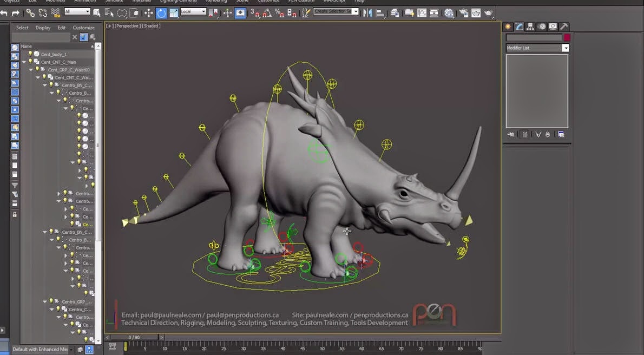Switch to the Utilities command panel tab

(564, 27)
